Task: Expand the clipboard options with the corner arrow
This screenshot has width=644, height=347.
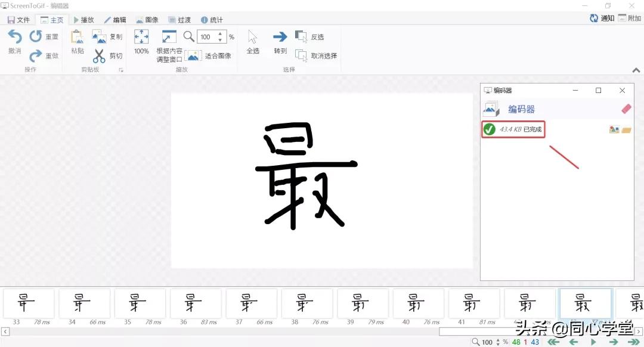Action: click(120, 69)
